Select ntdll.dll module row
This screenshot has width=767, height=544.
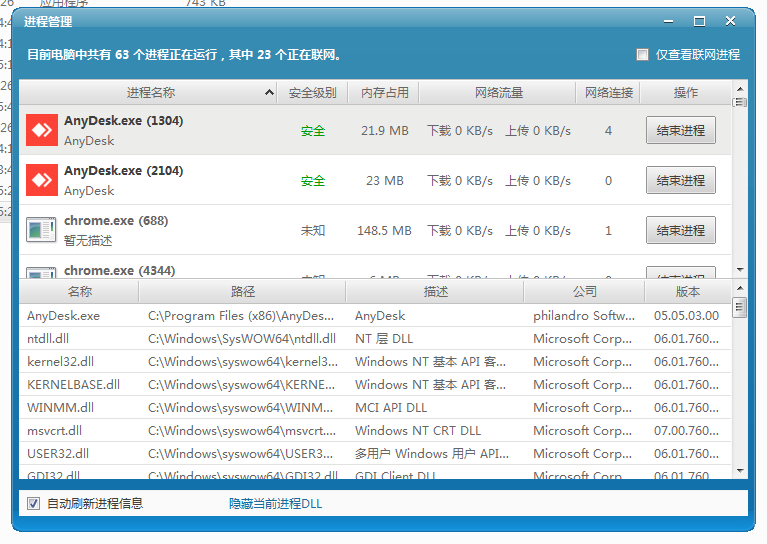click(x=375, y=339)
